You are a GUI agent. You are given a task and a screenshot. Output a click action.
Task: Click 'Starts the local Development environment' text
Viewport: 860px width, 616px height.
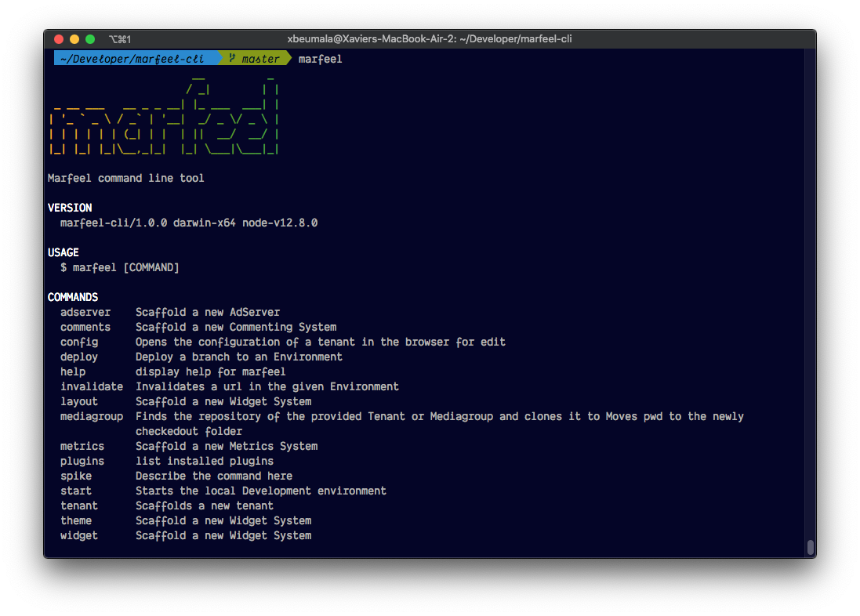261,491
